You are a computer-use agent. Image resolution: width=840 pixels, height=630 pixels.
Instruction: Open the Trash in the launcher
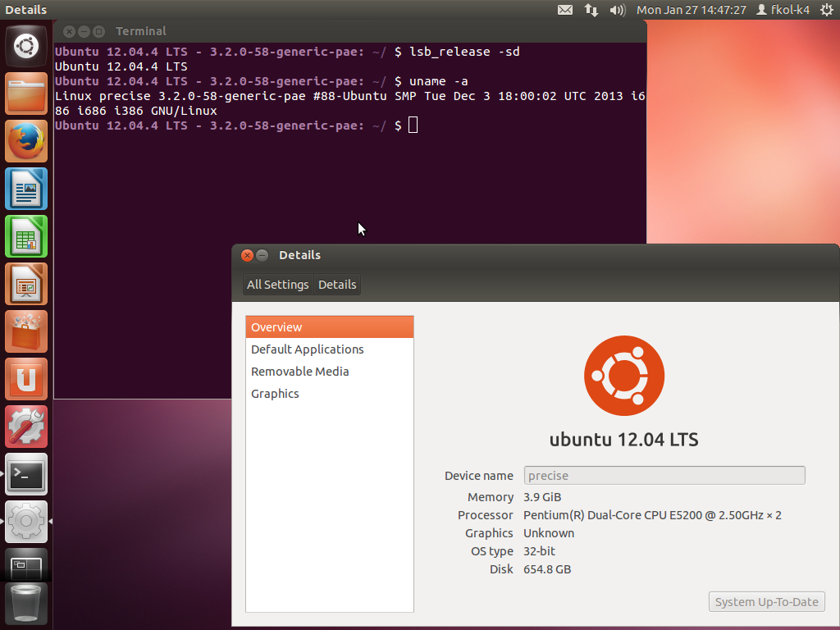pos(26,605)
